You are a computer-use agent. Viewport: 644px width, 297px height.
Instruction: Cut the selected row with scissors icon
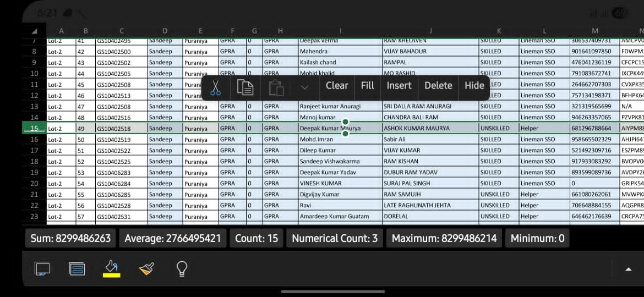[x=216, y=87]
